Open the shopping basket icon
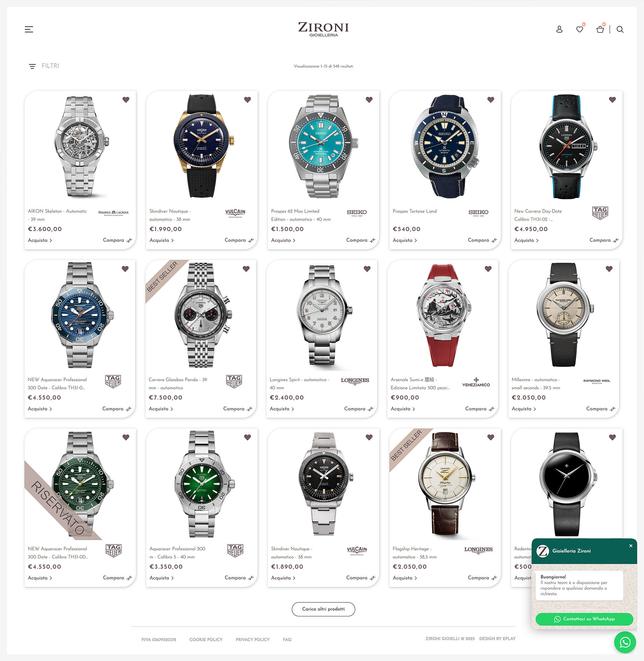 [x=600, y=30]
